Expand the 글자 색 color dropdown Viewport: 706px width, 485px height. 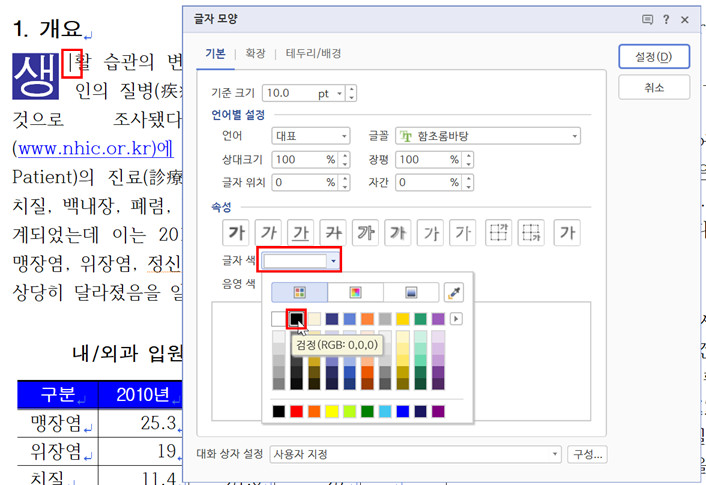[333, 261]
